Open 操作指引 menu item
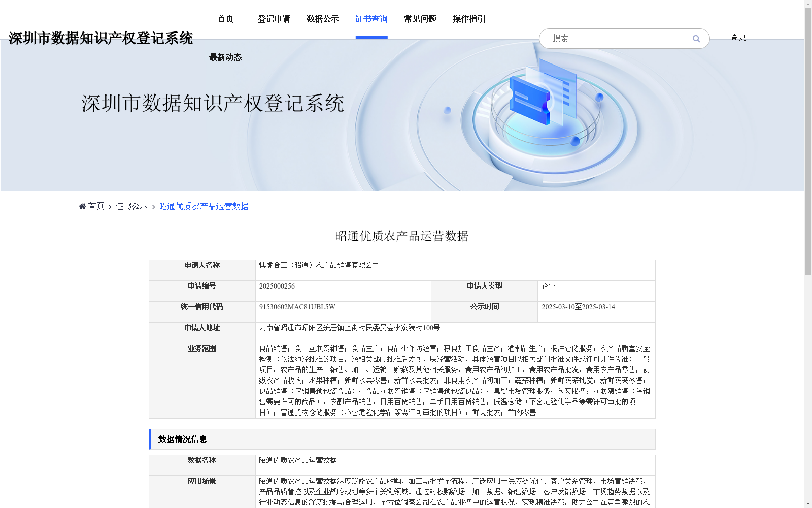This screenshot has height=508, width=812. coord(469,19)
